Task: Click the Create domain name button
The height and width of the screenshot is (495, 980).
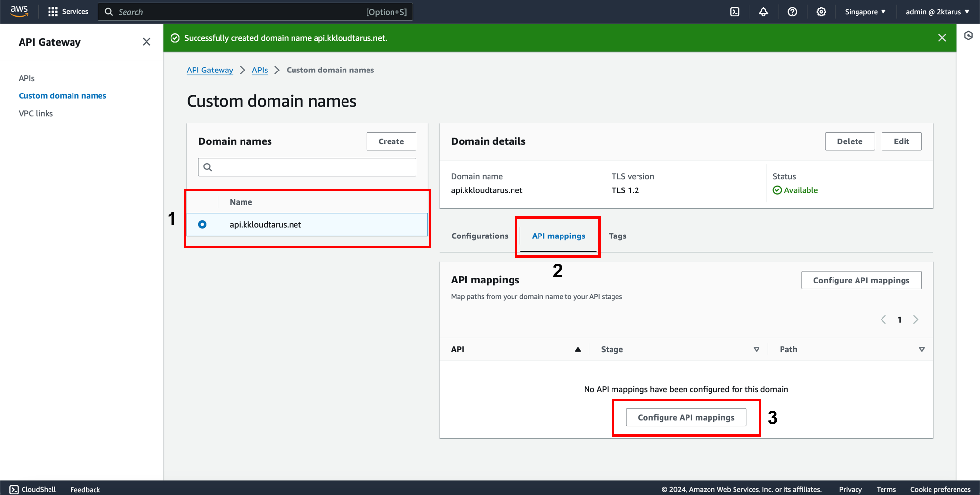Action: tap(391, 141)
